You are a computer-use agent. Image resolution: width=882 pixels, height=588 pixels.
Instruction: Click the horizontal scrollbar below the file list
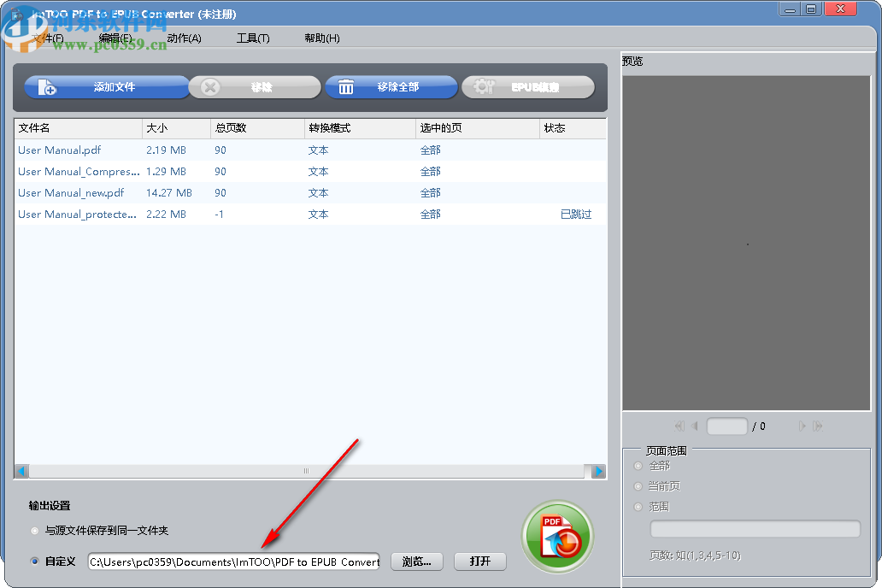click(307, 471)
